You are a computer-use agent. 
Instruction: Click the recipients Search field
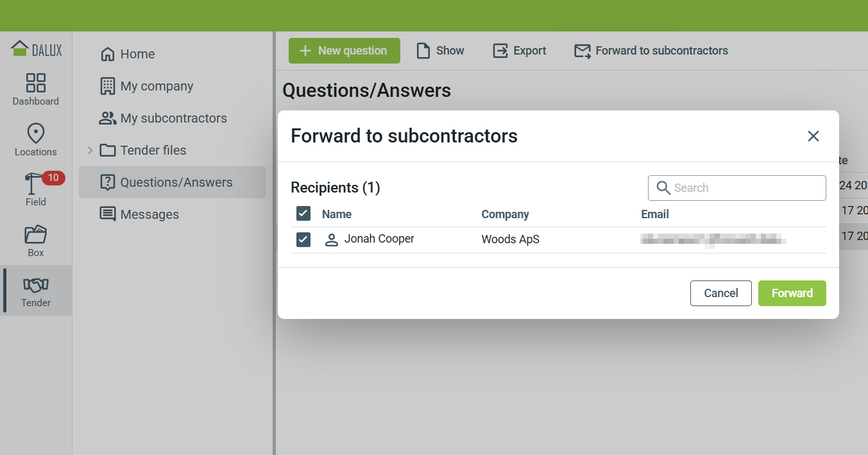(737, 188)
